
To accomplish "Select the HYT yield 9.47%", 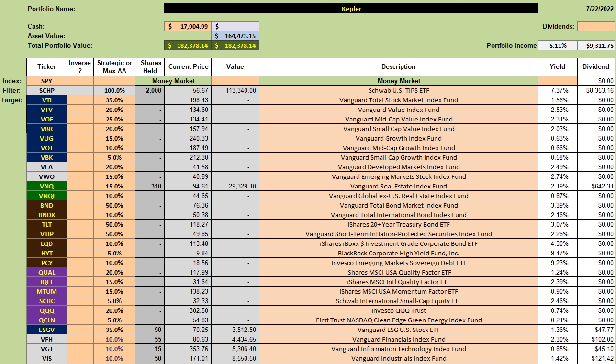I will [x=558, y=253].
